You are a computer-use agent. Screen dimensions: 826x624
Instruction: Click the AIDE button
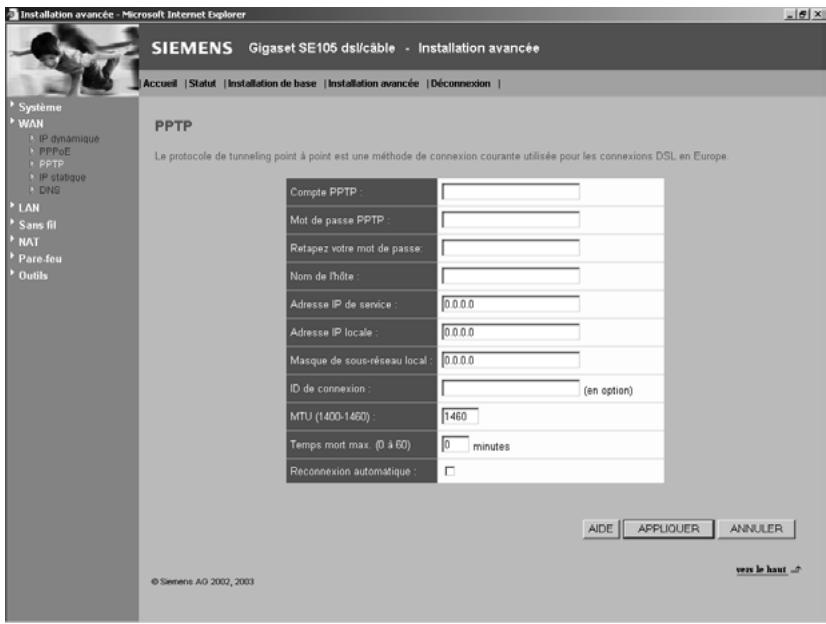601,529
